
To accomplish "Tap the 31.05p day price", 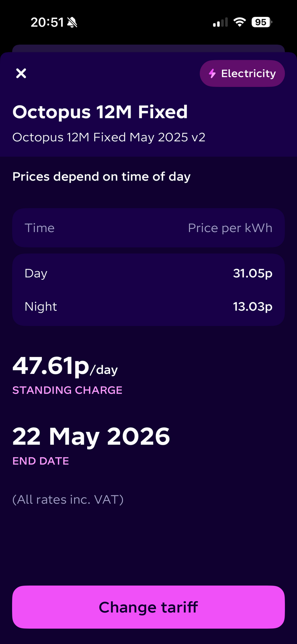I will 252,273.
